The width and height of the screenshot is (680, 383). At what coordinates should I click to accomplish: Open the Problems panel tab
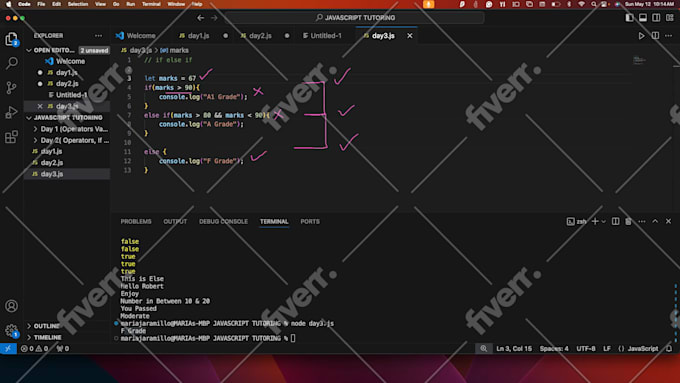[x=136, y=221]
